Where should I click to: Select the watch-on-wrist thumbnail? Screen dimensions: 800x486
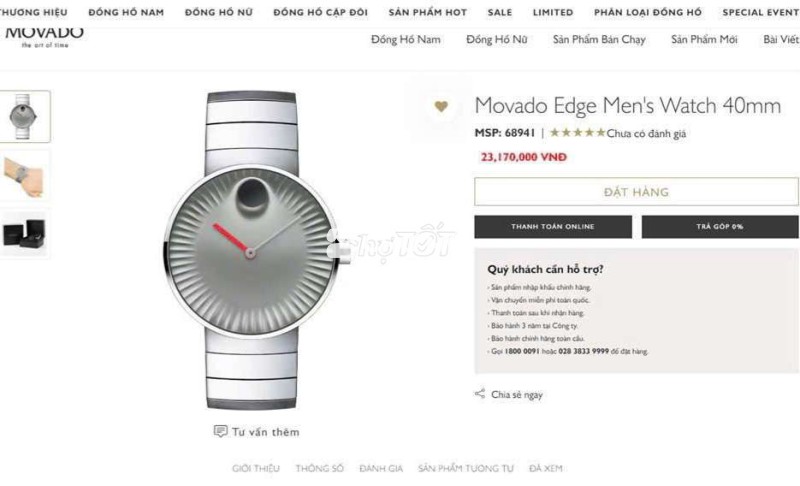(x=24, y=176)
